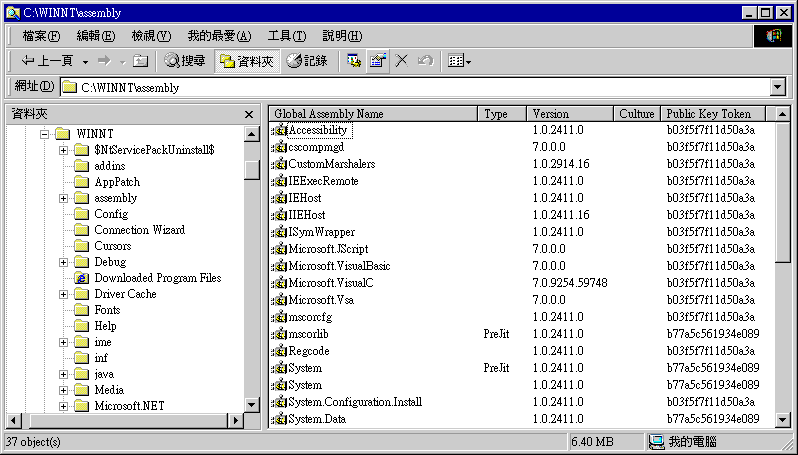The height and width of the screenshot is (455, 798).
Task: Sort by Public Key Token column
Action: point(713,114)
